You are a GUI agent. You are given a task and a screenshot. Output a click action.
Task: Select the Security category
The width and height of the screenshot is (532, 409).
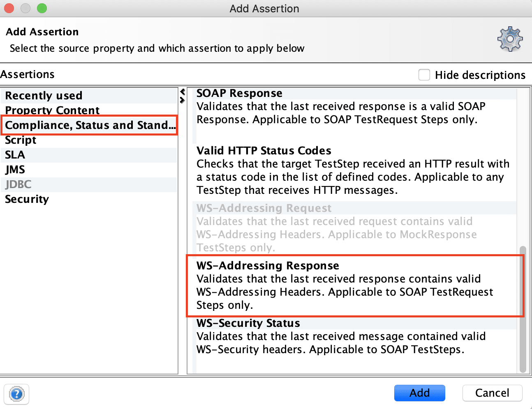click(x=89, y=199)
